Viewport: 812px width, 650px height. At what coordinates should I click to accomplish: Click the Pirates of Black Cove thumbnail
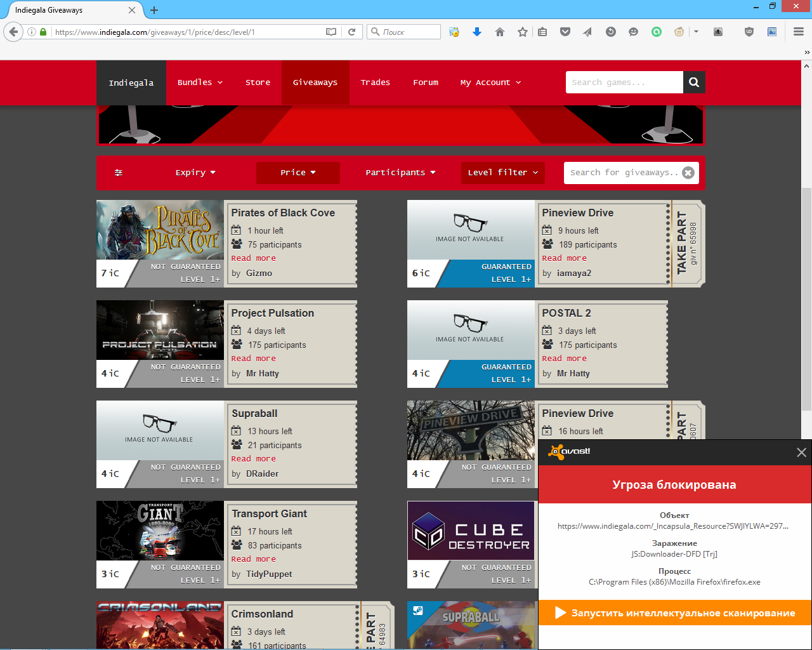tap(160, 230)
